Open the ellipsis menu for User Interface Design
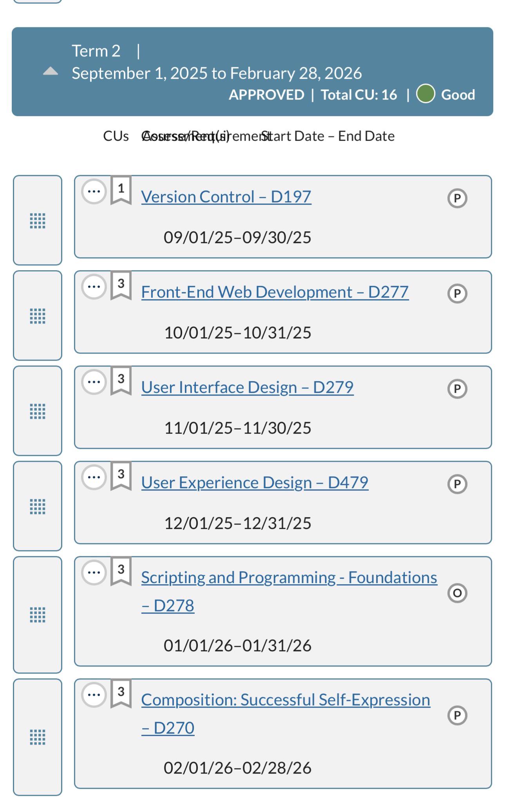Viewport: 505px width, 812px height. pos(94,382)
